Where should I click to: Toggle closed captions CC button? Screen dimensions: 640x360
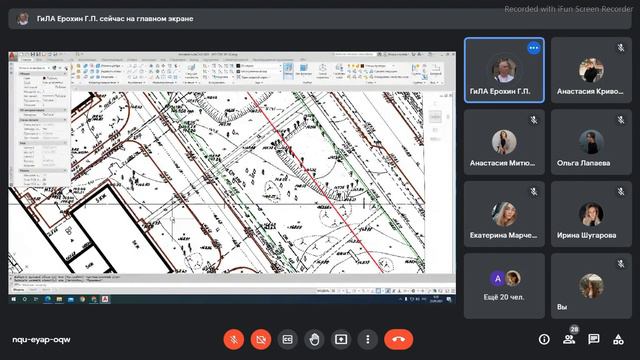287,339
